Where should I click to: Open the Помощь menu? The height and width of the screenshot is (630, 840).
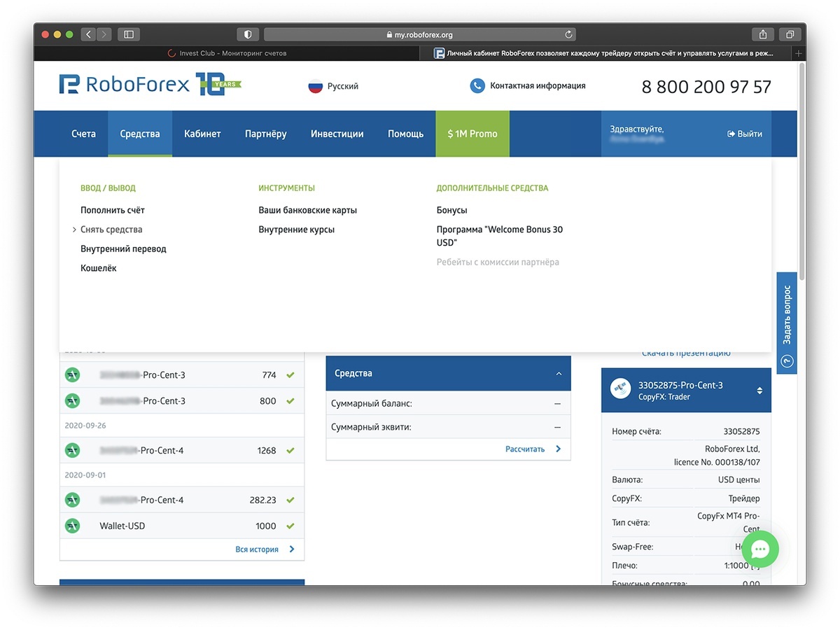tap(406, 134)
